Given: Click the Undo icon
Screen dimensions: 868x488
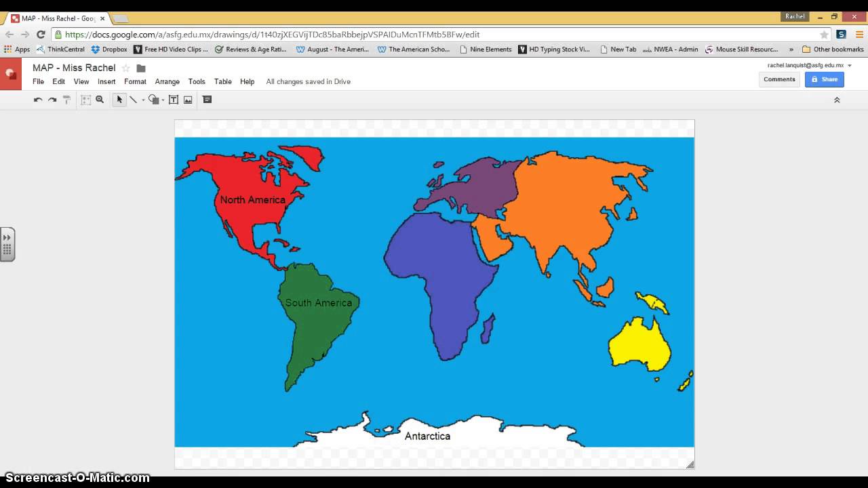Looking at the screenshot, I should pyautogui.click(x=39, y=100).
